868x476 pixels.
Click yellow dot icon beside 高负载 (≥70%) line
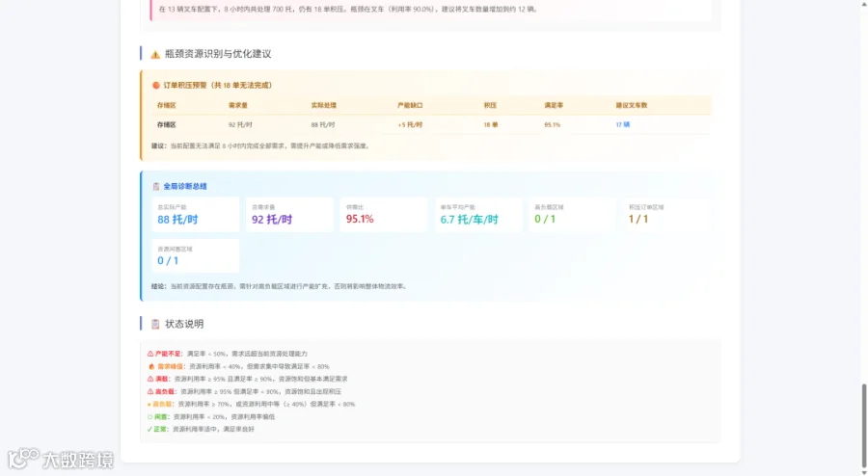pyautogui.click(x=149, y=404)
